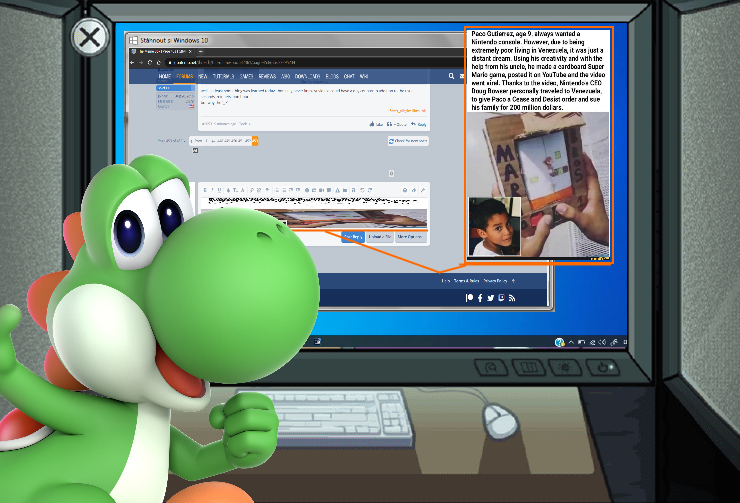Open a new browser tab
This screenshot has height=503, width=740.
coord(201,51)
